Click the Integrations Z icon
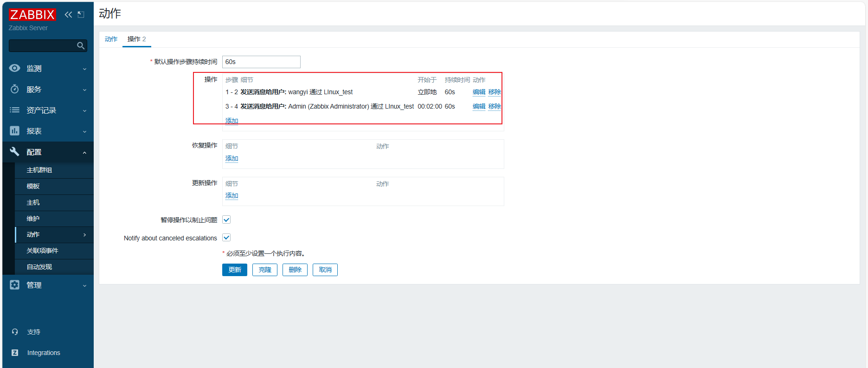 [15, 353]
